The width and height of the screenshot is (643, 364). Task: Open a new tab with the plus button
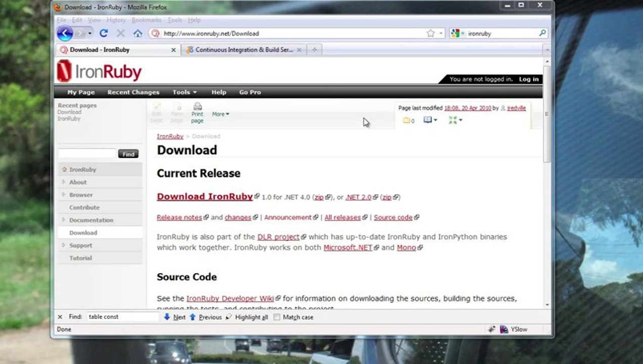[314, 50]
